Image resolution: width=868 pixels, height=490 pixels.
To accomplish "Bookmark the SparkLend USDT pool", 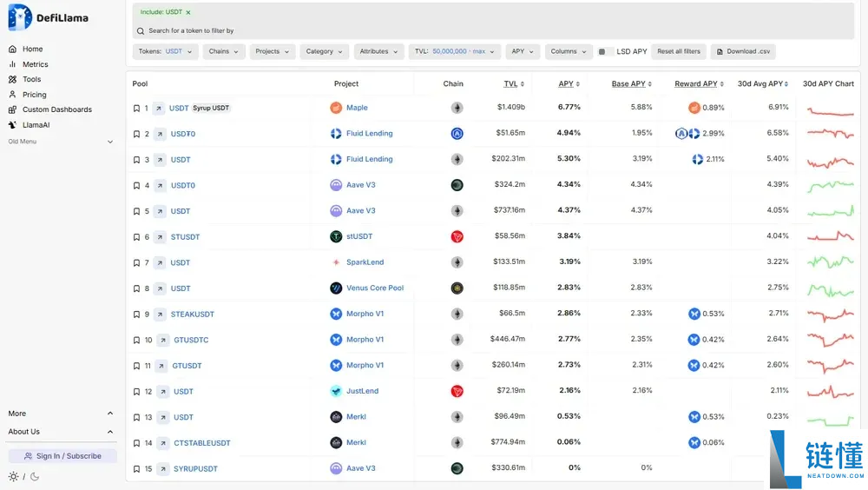I will (x=136, y=262).
